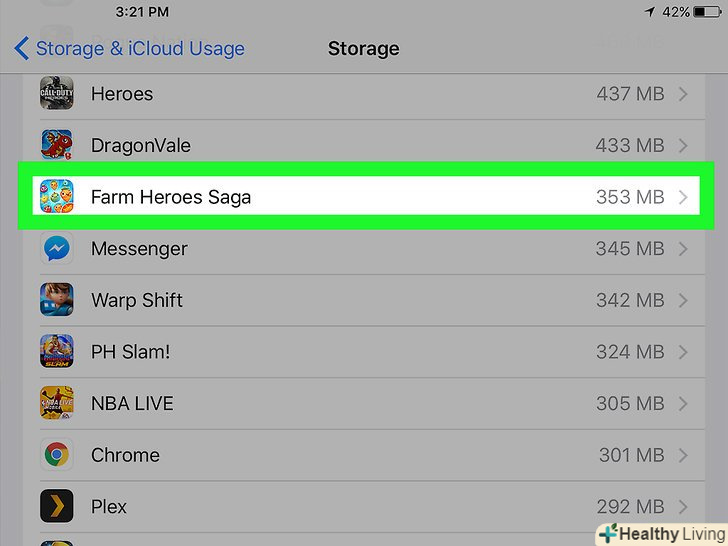The height and width of the screenshot is (546, 728).
Task: Tap the Chrome app icon
Action: pos(56,455)
